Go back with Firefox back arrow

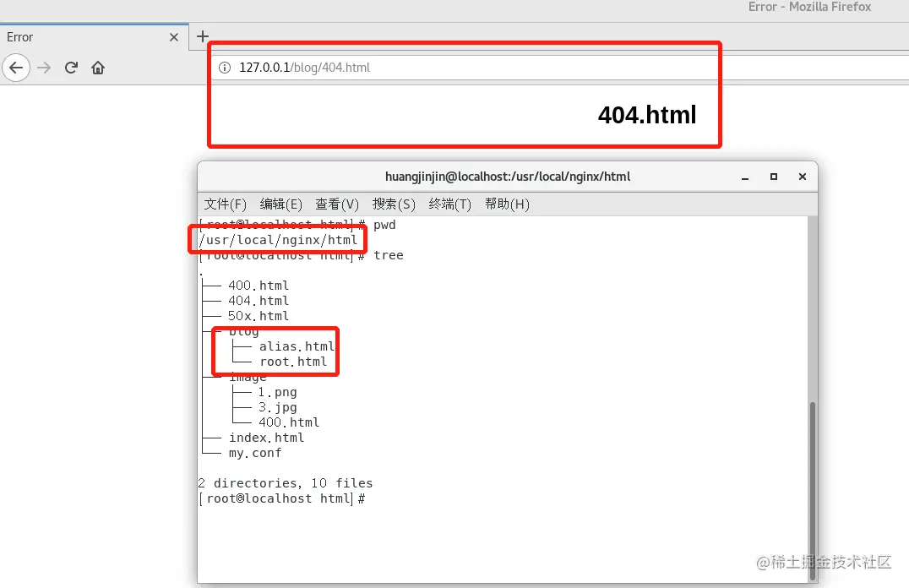tap(16, 68)
